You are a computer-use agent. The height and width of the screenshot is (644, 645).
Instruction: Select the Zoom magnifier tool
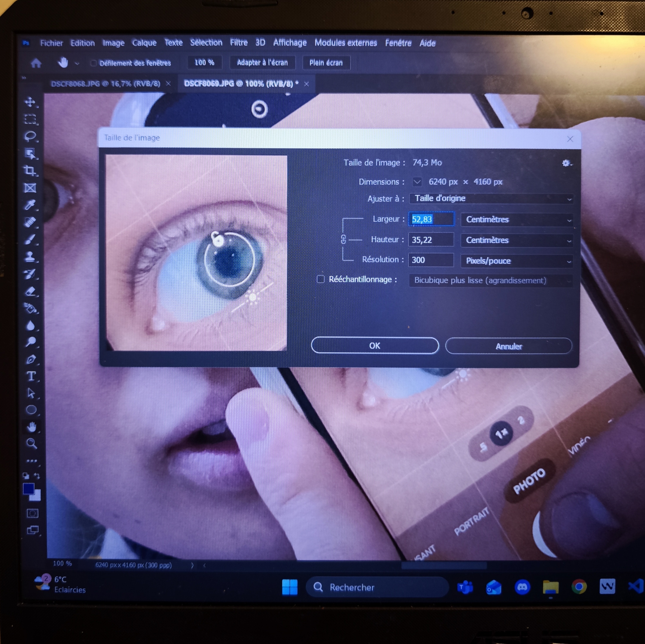[31, 444]
